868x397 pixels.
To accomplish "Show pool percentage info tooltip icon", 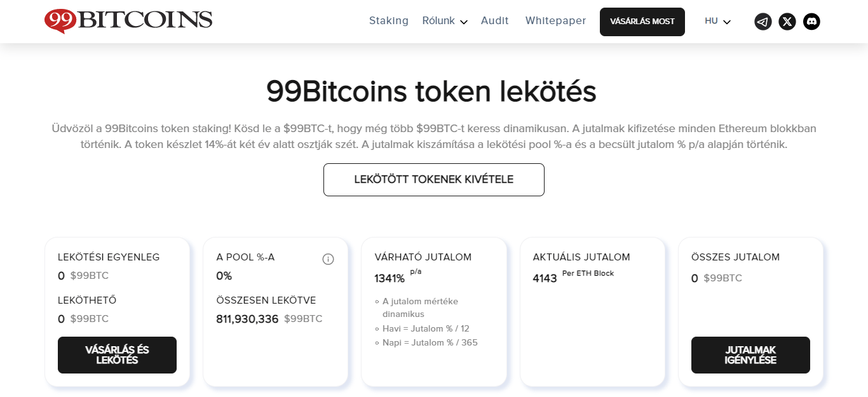I will pyautogui.click(x=328, y=259).
